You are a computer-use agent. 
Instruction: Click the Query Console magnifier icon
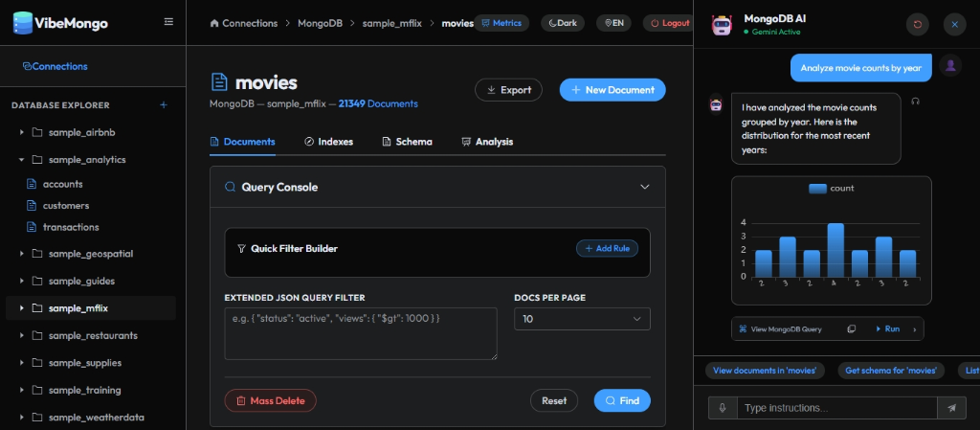pos(230,187)
